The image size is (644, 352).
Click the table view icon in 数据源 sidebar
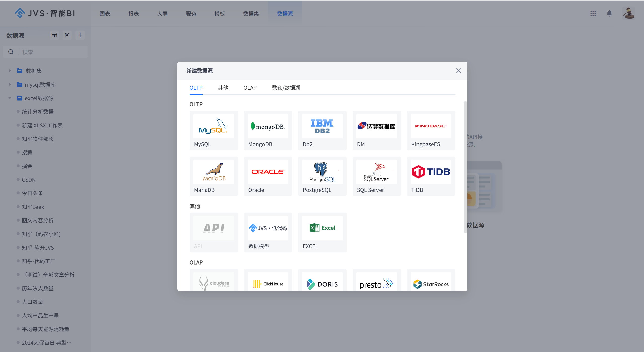tap(54, 35)
